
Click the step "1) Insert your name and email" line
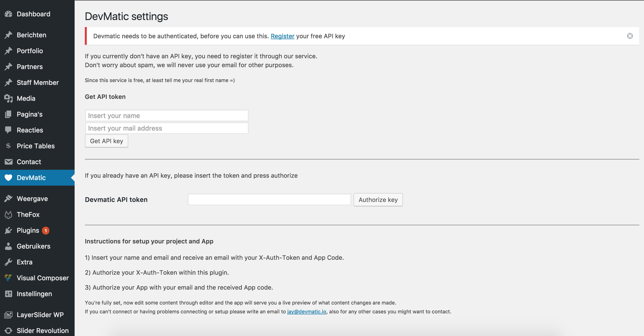click(x=215, y=257)
